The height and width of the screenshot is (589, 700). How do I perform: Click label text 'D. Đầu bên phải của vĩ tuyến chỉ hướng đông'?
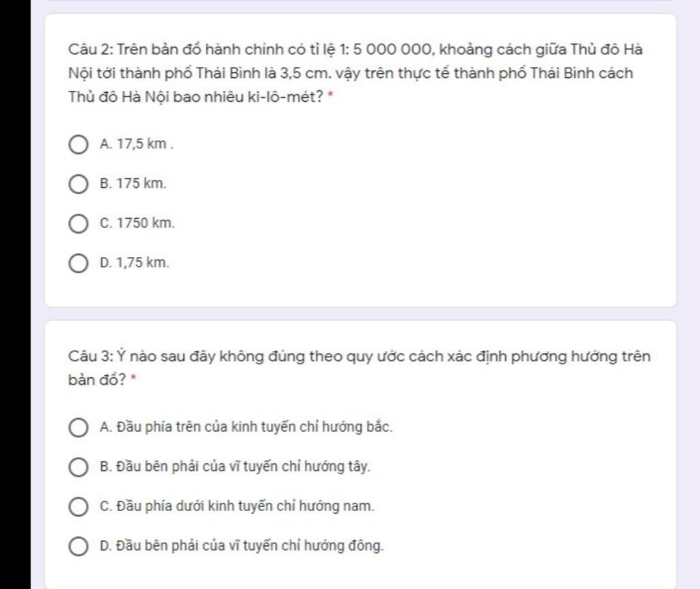tap(241, 546)
